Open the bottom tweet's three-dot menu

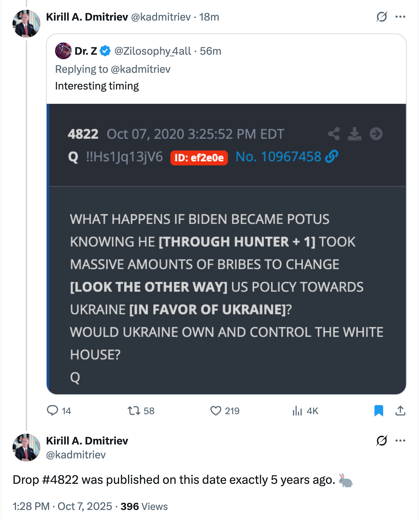coord(400,441)
